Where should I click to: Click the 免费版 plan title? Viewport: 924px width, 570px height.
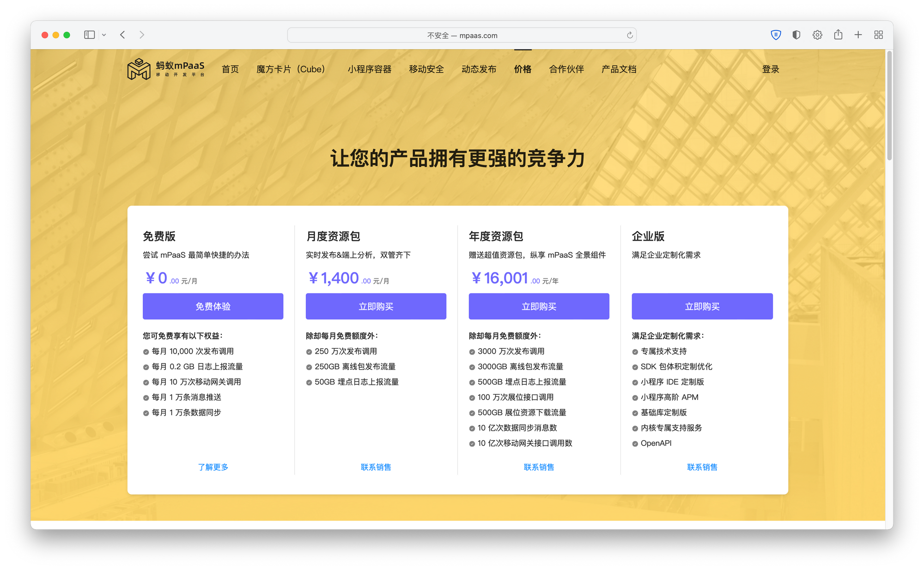pos(159,236)
